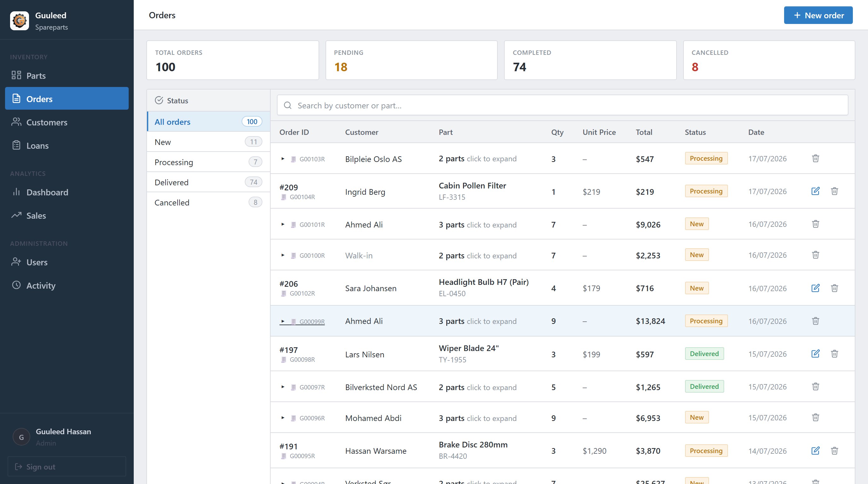Click the Cancelled summary card
Image resolution: width=868 pixels, height=484 pixels.
pos(769,60)
